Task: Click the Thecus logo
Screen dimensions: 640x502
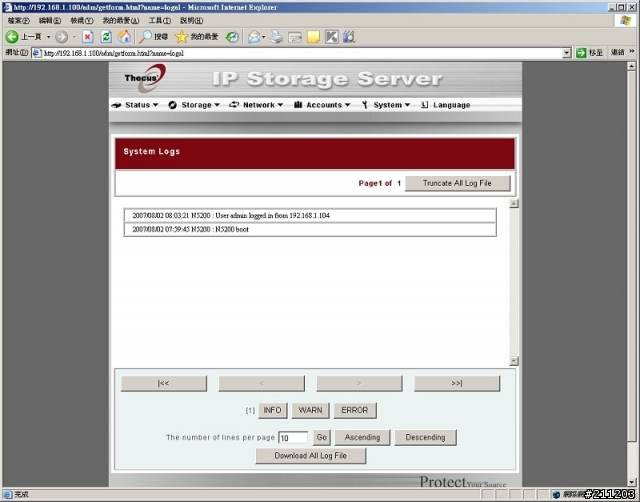Action: [x=145, y=78]
